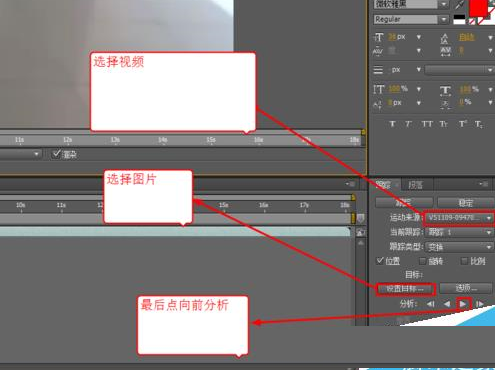The image size is (495, 370).
Task: Switch to the 段落 paragraph tab
Action: point(415,185)
